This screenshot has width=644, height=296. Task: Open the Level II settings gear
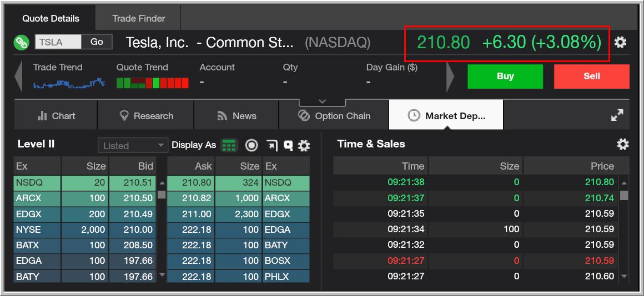[x=304, y=146]
